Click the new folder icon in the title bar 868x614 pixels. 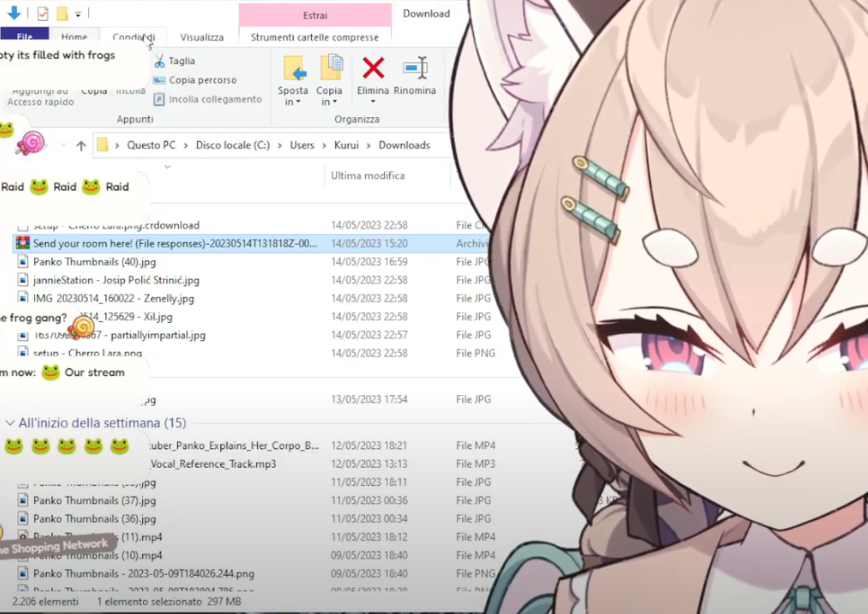(x=62, y=12)
